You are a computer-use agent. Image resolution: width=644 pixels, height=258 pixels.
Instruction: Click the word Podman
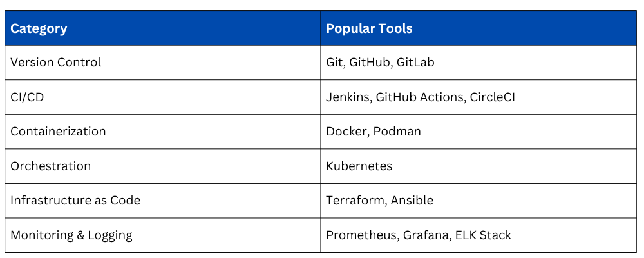click(398, 132)
